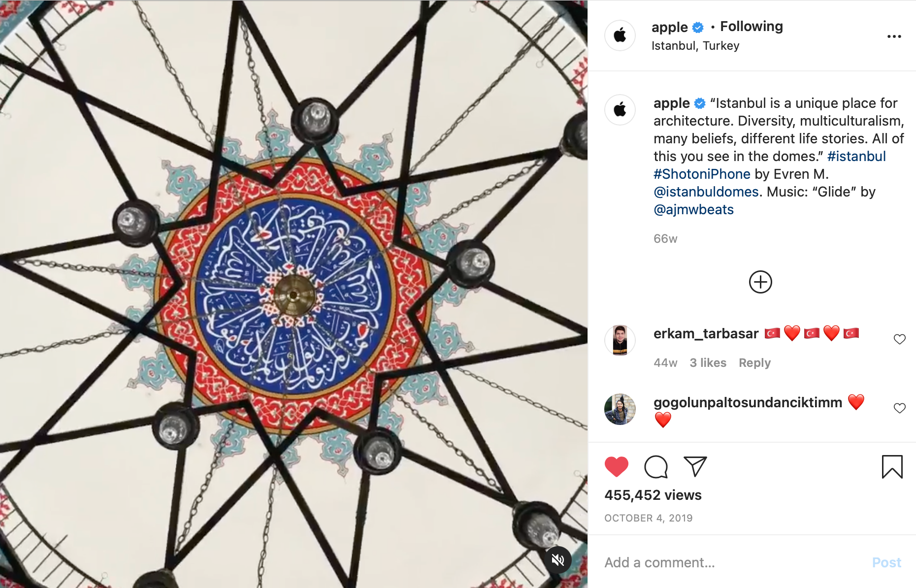Unmute the video with speaker icon

(x=557, y=560)
